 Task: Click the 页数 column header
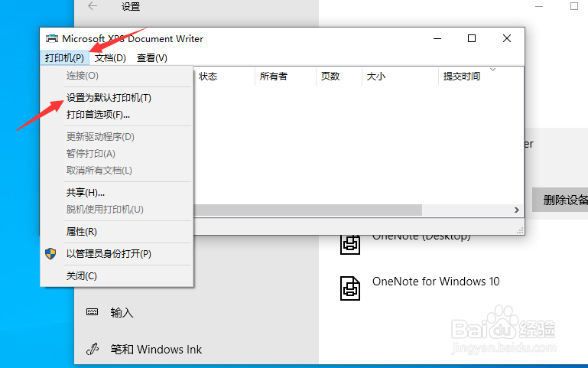click(x=339, y=77)
